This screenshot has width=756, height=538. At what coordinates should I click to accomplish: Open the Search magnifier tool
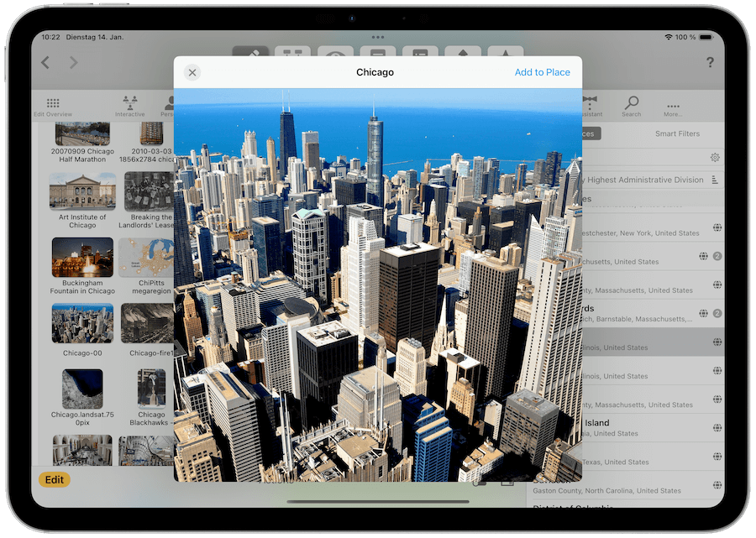(631, 107)
